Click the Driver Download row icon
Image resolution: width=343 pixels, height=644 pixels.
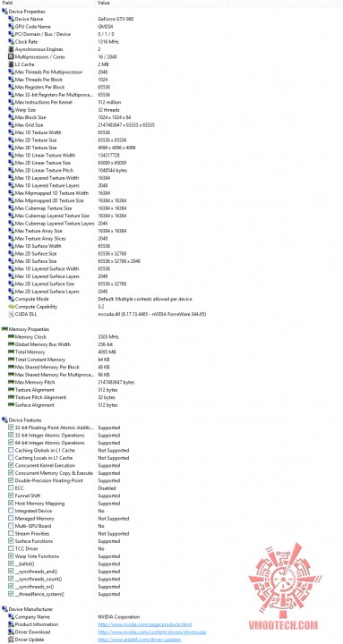coord(11,632)
